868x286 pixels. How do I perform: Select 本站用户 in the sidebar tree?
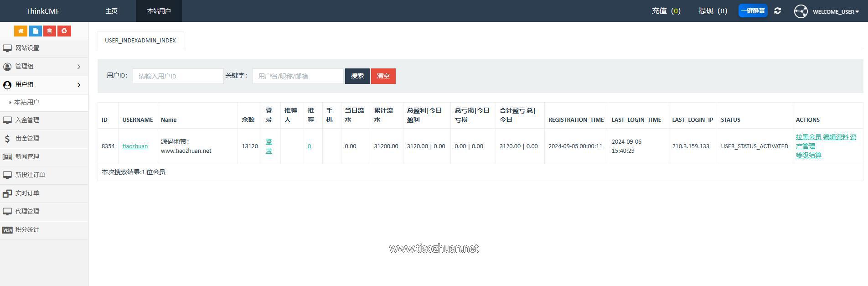[x=26, y=102]
